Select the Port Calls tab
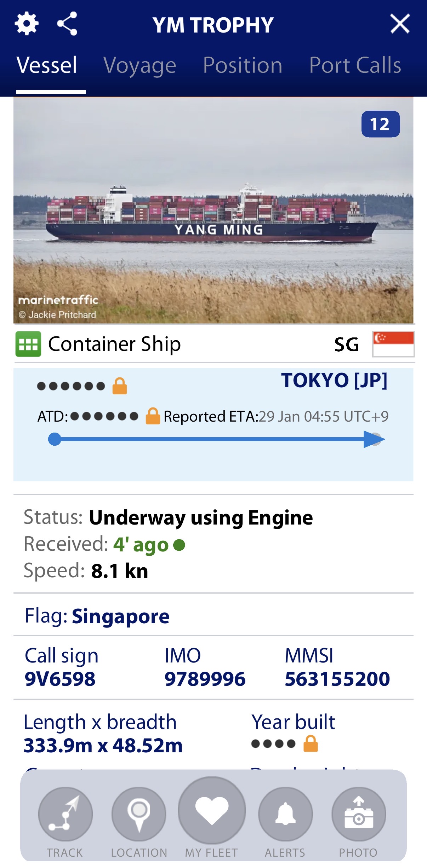The height and width of the screenshot is (868, 427). [x=355, y=65]
